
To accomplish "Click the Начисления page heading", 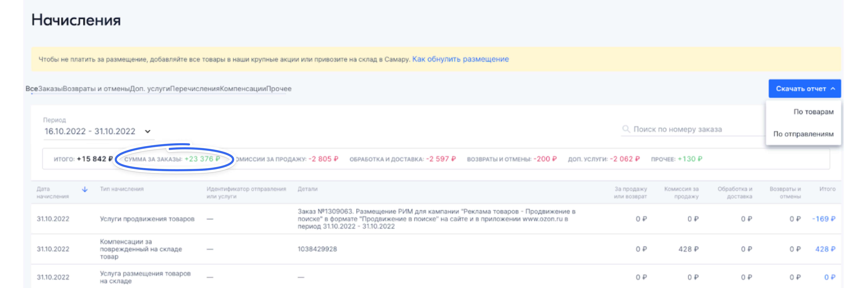I will [76, 20].
